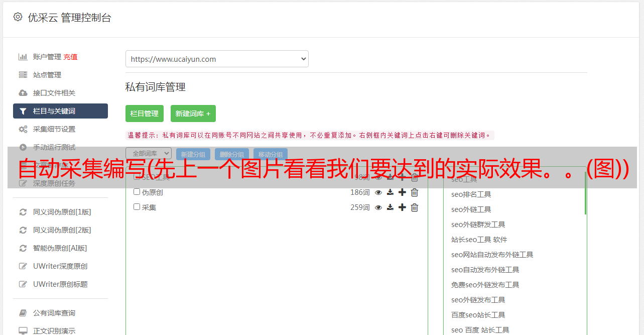View keywords of 伪原创 via eye icon
This screenshot has height=335, width=644.
tap(378, 192)
